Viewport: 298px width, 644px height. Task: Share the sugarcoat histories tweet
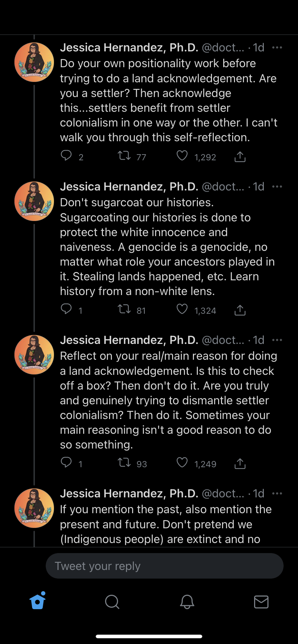(x=240, y=310)
